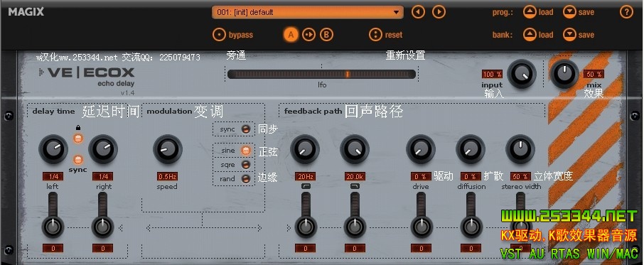
Task: Toggle the delay time sync LED
Action: [78, 159]
